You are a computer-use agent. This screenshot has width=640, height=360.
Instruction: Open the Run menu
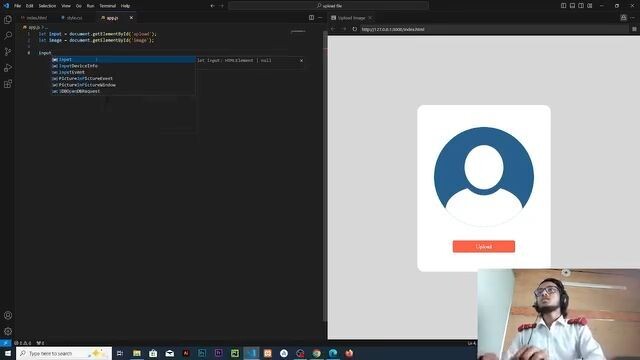90,6
